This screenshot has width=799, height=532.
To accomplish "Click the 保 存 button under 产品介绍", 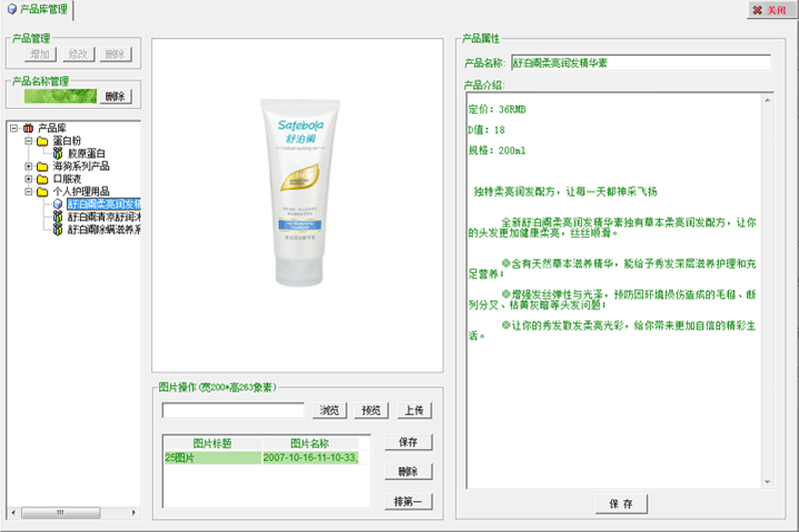I will point(621,504).
